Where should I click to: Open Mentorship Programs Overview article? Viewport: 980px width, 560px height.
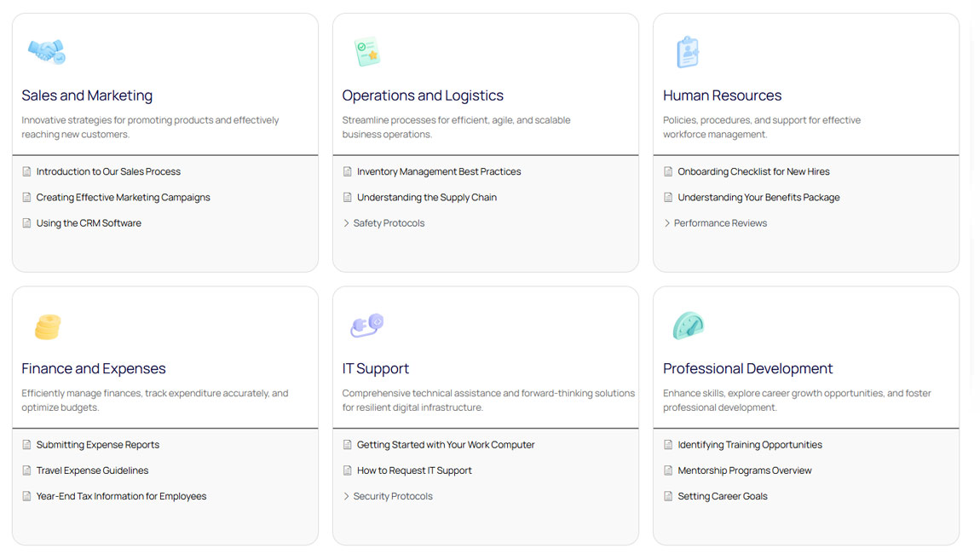(744, 471)
